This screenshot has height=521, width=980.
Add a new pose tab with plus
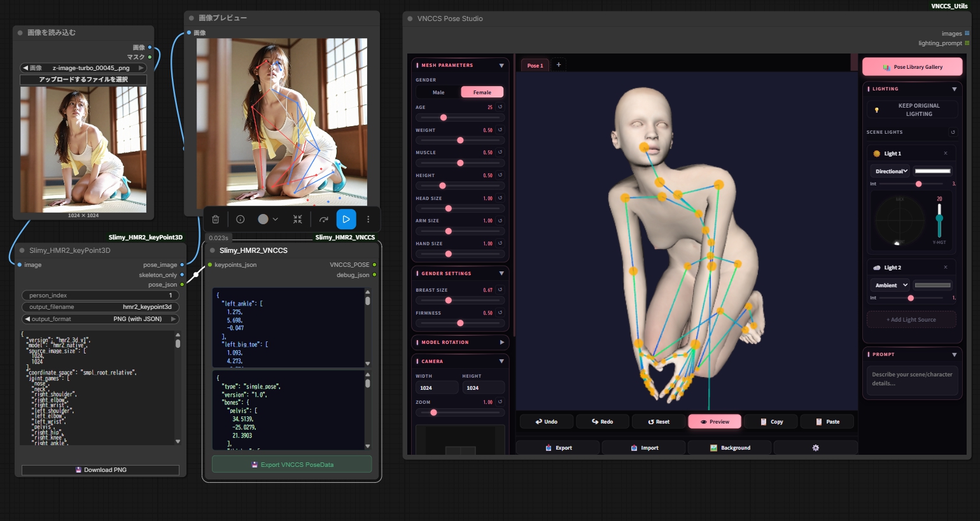(x=559, y=64)
